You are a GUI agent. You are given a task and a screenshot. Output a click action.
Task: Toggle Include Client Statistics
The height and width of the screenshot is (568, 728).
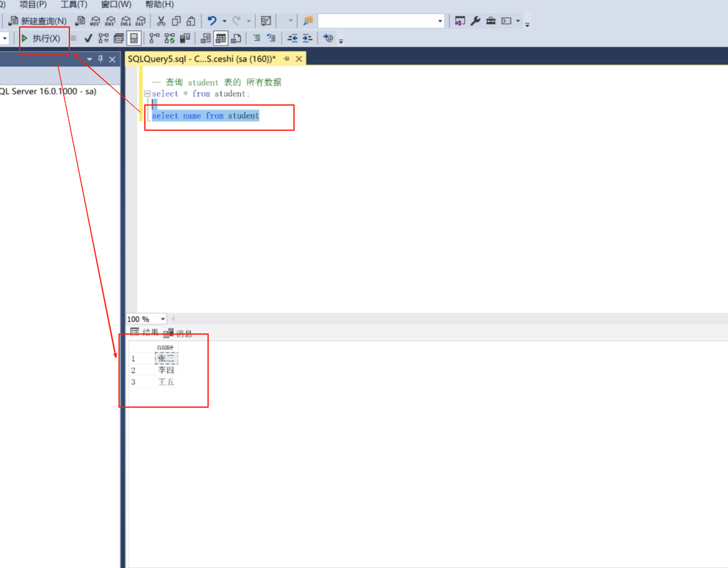coord(185,38)
